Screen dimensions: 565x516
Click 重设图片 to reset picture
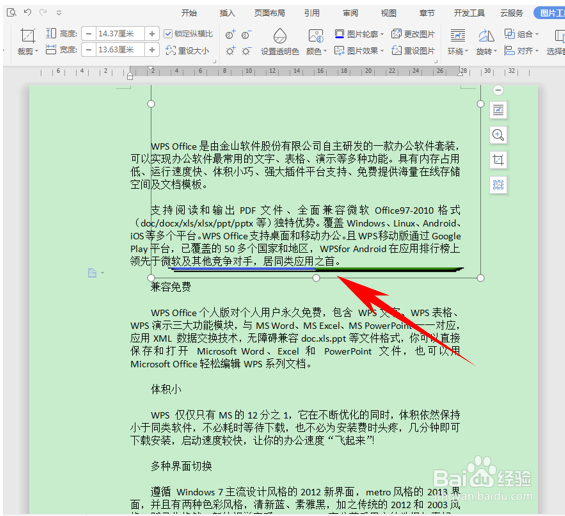point(413,50)
